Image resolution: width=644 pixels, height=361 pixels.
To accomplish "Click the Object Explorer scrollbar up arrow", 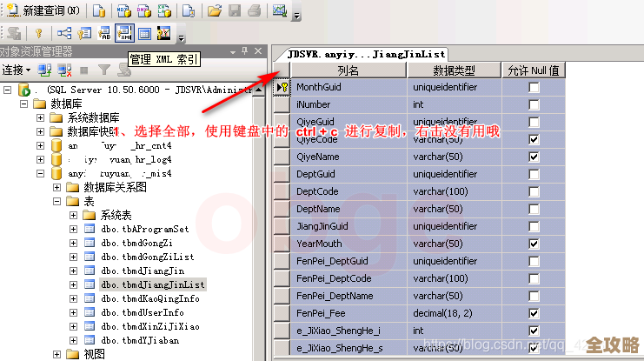I will click(259, 90).
